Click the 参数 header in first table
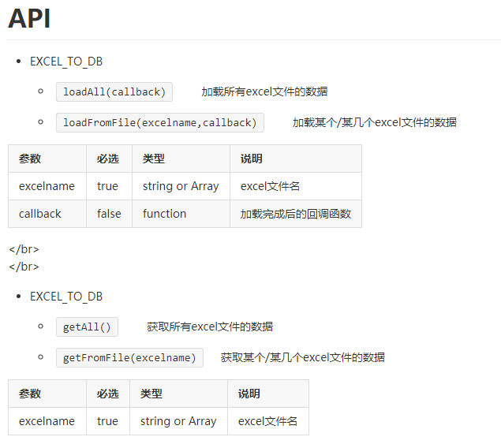Image resolution: width=501 pixels, height=448 pixels. point(30,159)
